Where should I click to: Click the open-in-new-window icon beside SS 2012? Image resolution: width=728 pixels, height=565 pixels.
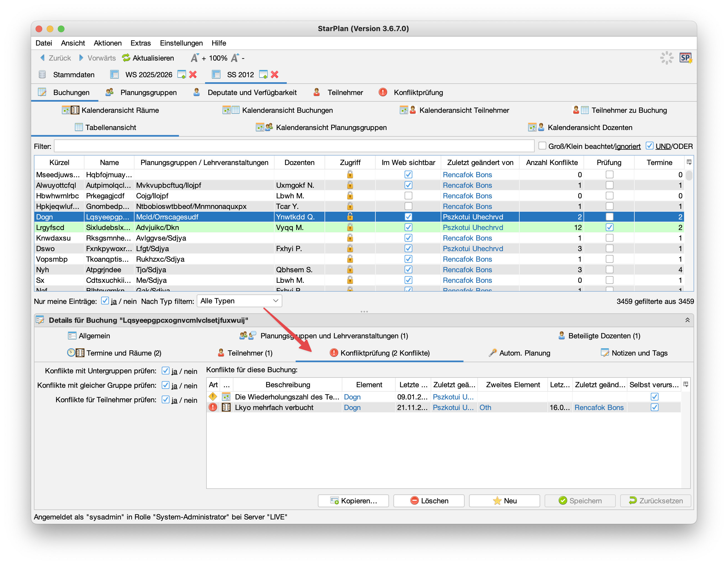pos(263,74)
